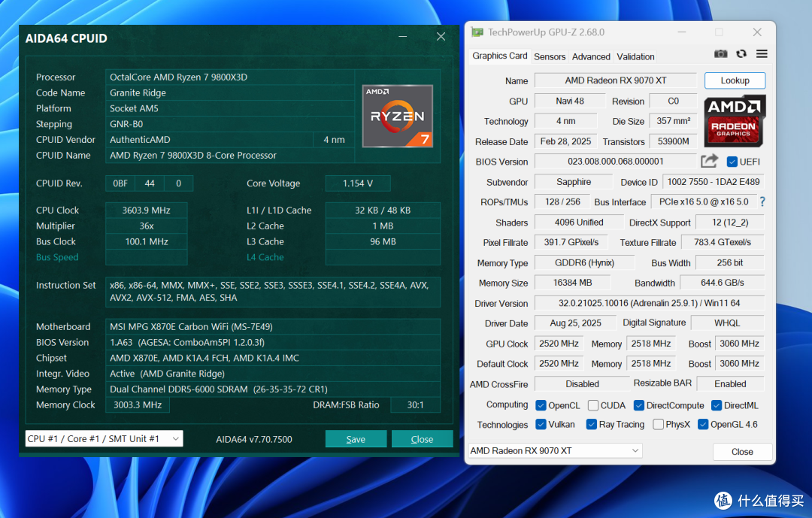The height and width of the screenshot is (518, 812).
Task: Open CPU #1 / Core #1 selector dropdown
Action: point(104,439)
